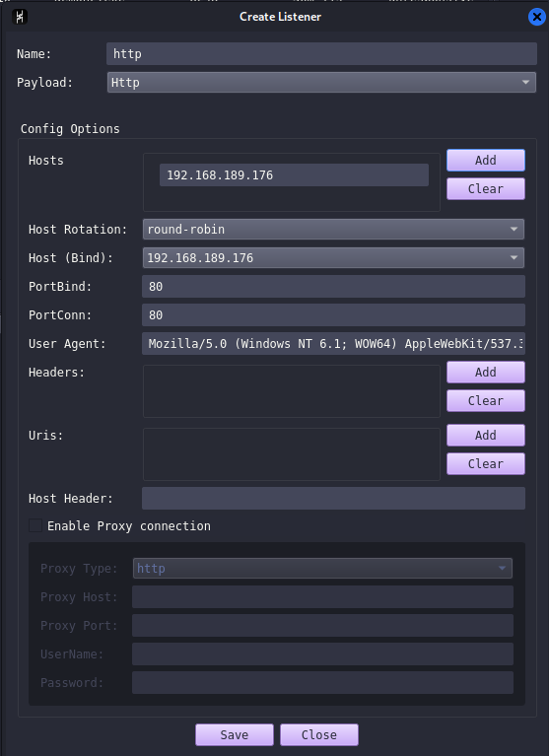Clear the Hosts list
This screenshot has width=549, height=756.
point(485,188)
